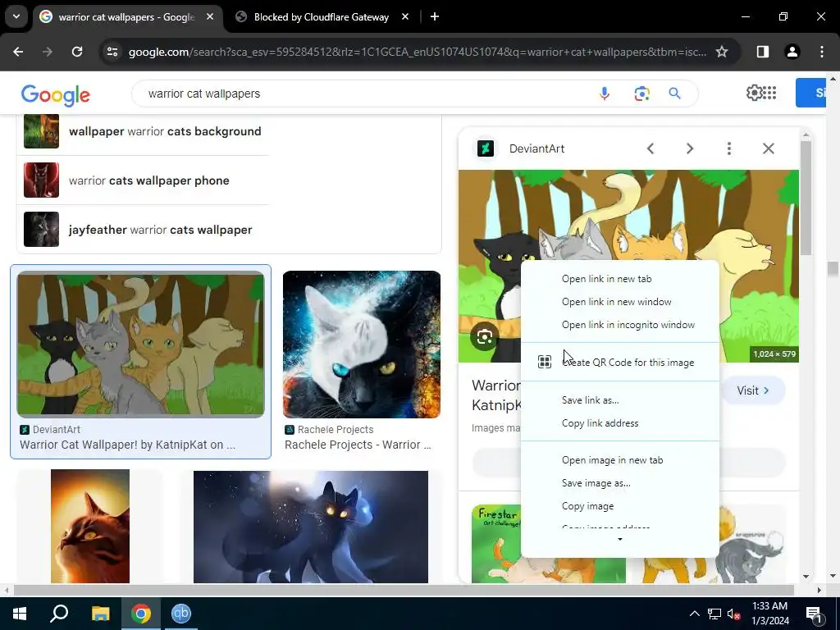Expand context menu with bottom arrow
The height and width of the screenshot is (630, 840).
[x=620, y=540]
